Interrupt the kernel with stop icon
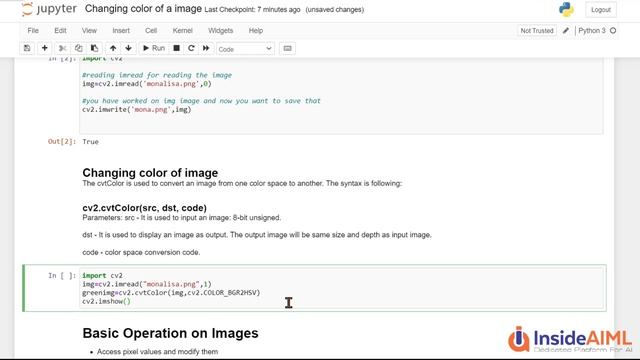The width and height of the screenshot is (640, 360). 176,48
